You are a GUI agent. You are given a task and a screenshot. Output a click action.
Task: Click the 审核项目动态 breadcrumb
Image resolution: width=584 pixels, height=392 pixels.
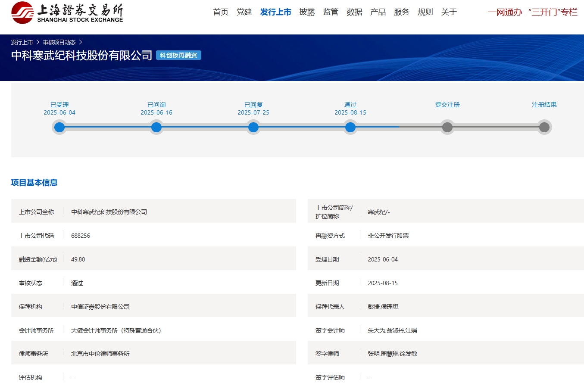(x=59, y=42)
